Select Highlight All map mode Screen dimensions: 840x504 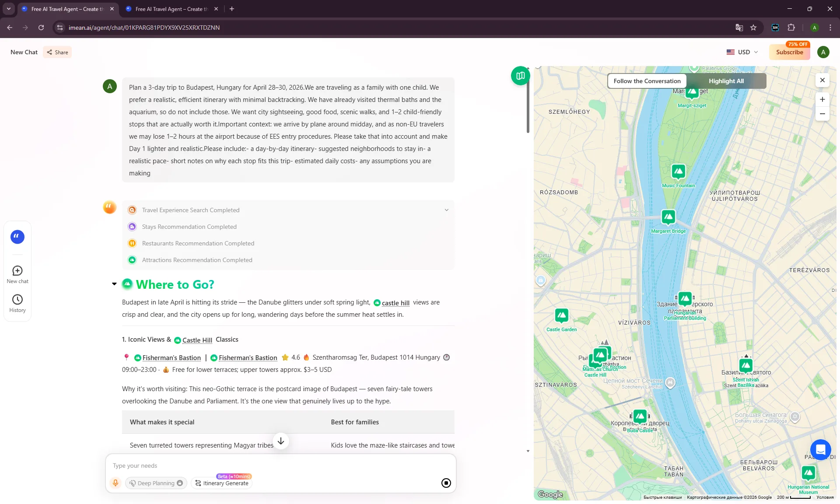click(x=726, y=81)
